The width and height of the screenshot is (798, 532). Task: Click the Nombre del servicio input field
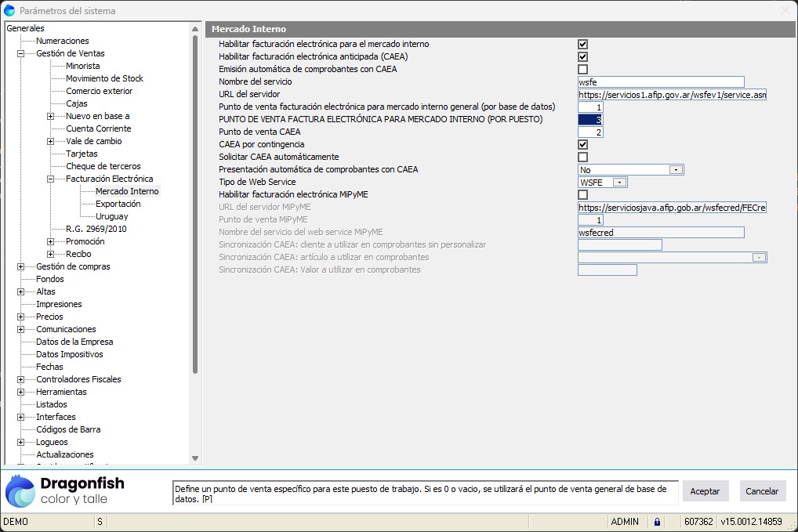[x=660, y=82]
